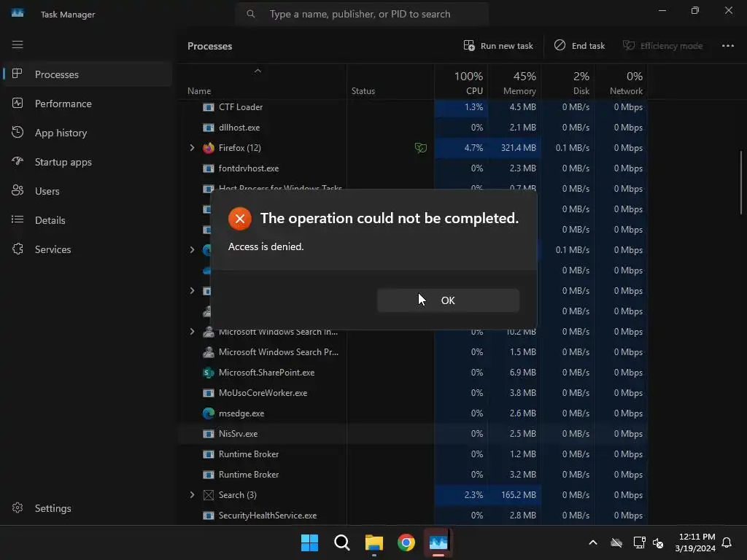Click the Users people icon

(18, 190)
